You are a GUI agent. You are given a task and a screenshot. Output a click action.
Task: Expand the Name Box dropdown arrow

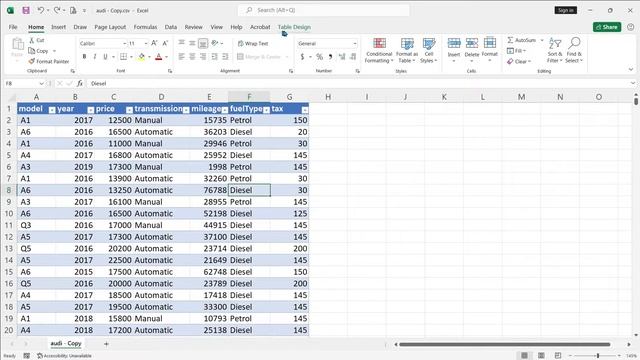[41, 83]
